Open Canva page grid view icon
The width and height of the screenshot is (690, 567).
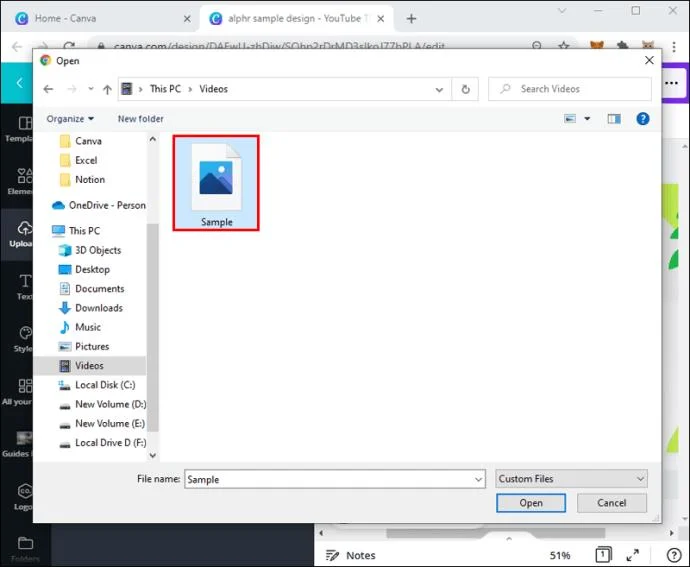[603, 555]
